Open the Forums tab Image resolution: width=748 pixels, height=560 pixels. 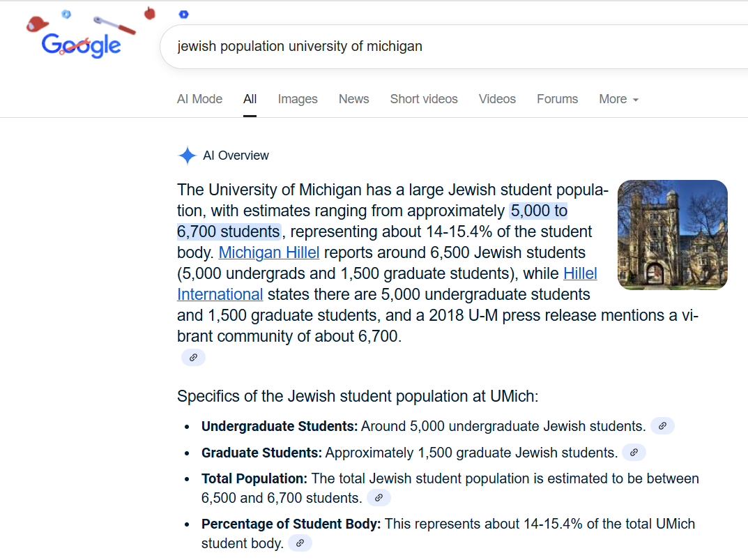click(557, 99)
